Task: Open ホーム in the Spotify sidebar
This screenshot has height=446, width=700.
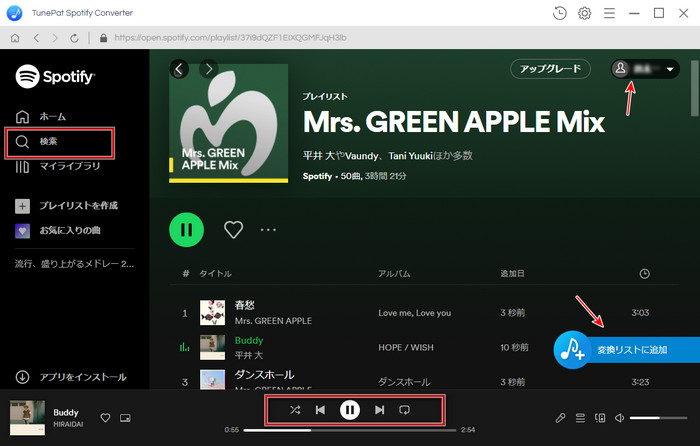Action: click(41, 117)
